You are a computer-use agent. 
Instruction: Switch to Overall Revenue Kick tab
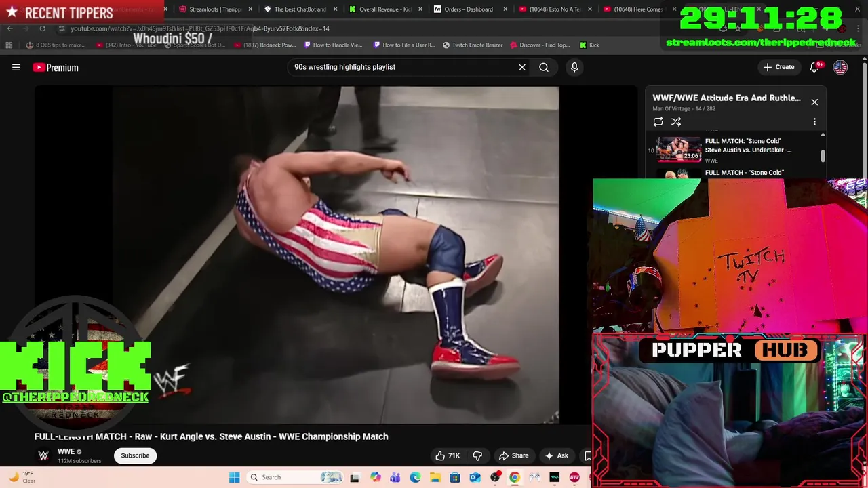tap(385, 9)
